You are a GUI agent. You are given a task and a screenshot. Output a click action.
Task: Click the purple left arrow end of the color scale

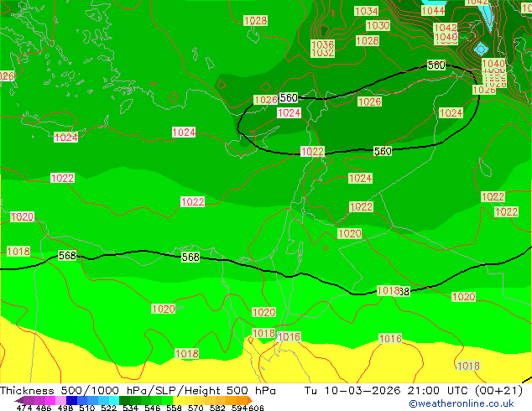18,400
